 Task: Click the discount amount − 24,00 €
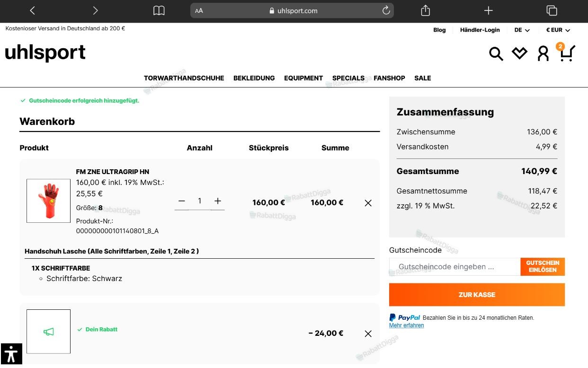(x=326, y=333)
